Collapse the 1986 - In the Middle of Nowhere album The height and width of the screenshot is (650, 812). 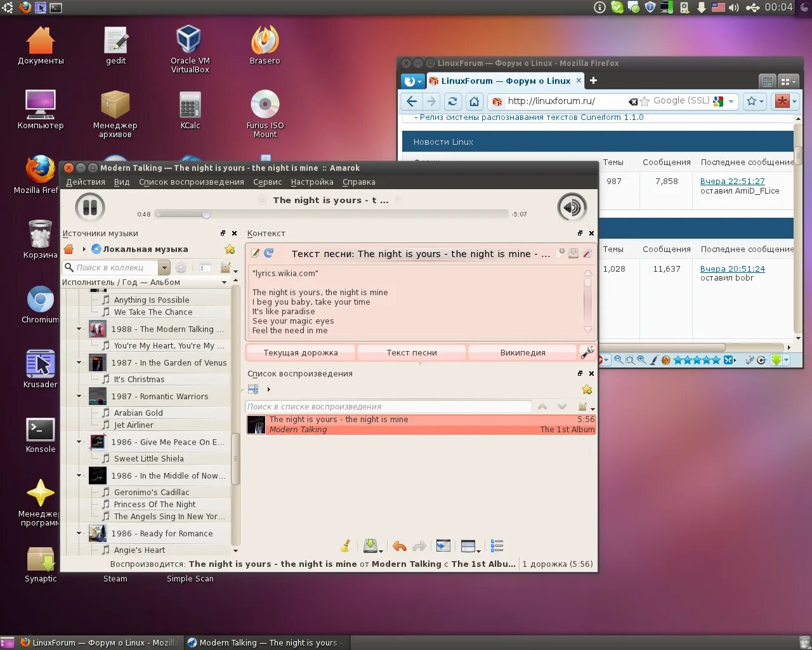click(79, 475)
